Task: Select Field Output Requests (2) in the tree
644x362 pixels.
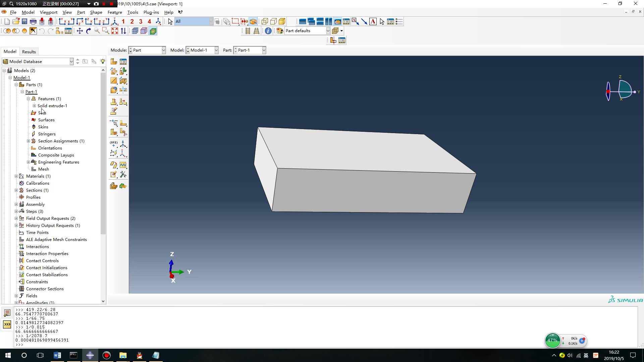Action: click(51, 218)
